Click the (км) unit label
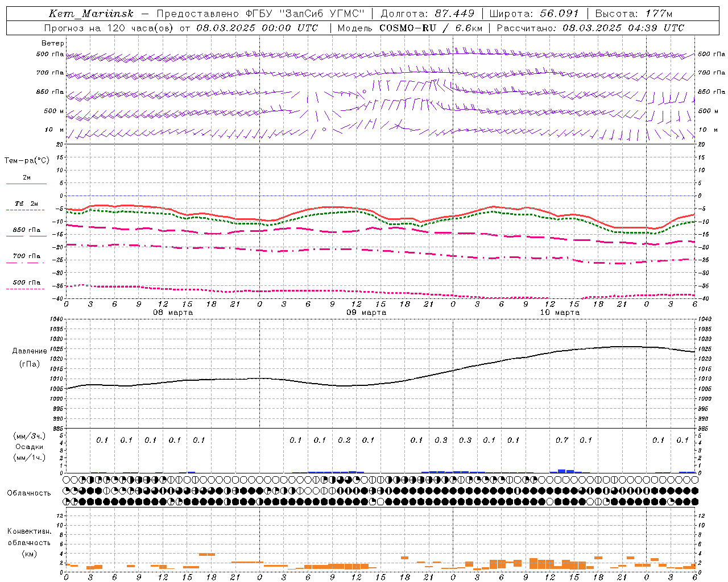This screenshot has height=582, width=728. point(29,554)
